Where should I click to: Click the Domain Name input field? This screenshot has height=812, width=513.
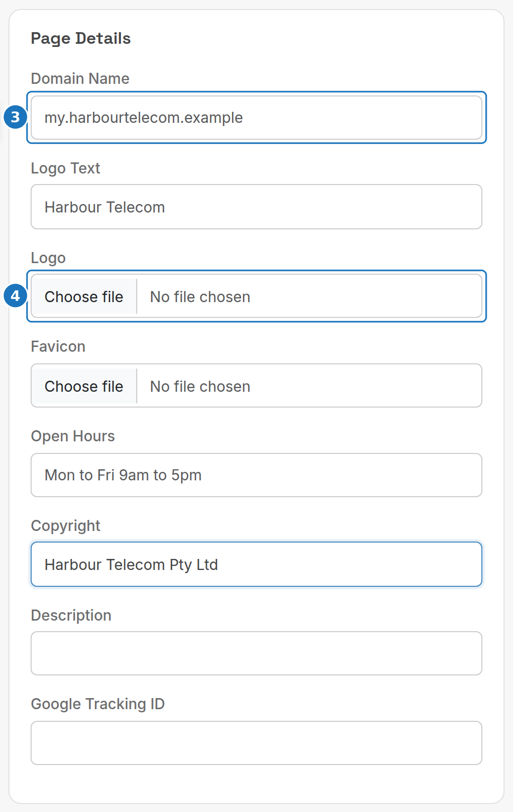256,118
